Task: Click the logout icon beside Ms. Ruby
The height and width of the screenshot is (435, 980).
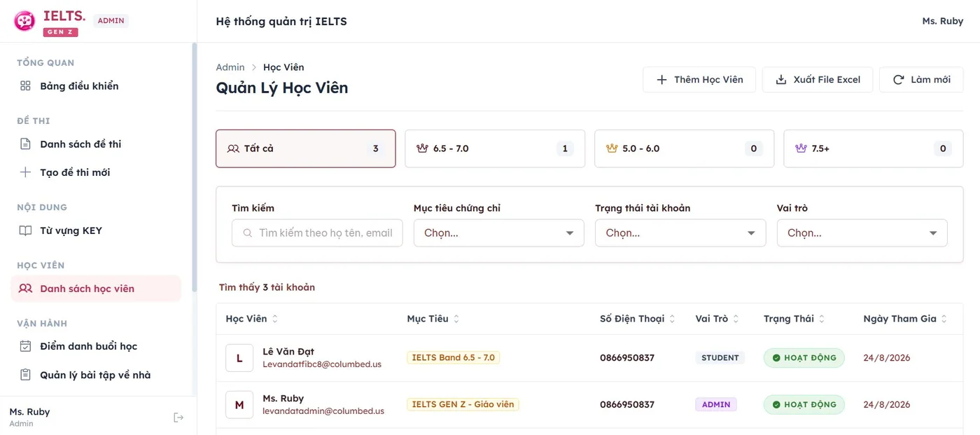Action: 178,417
